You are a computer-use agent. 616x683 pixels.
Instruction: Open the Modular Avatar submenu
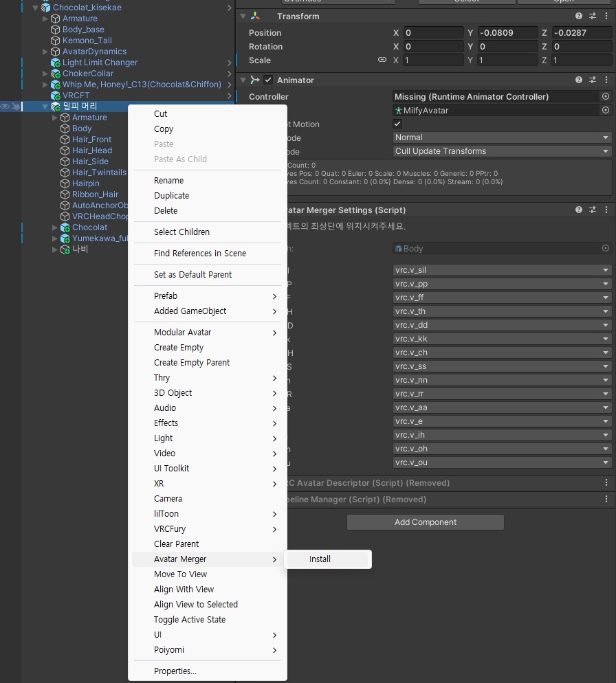coord(208,333)
